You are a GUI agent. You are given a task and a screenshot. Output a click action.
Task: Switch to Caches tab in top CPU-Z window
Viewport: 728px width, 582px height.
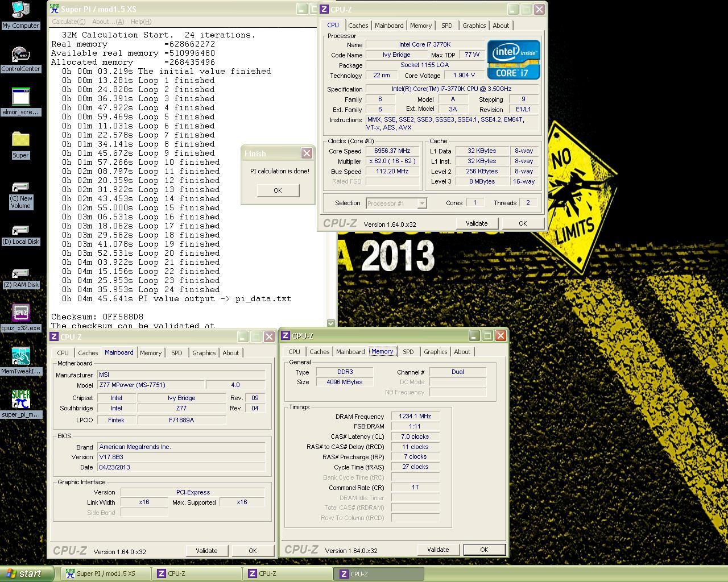point(358,26)
